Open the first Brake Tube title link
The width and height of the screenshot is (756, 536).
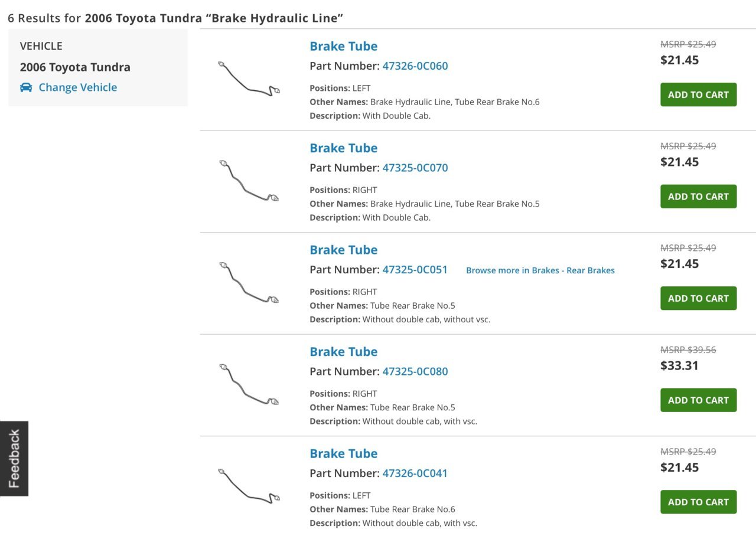click(343, 46)
